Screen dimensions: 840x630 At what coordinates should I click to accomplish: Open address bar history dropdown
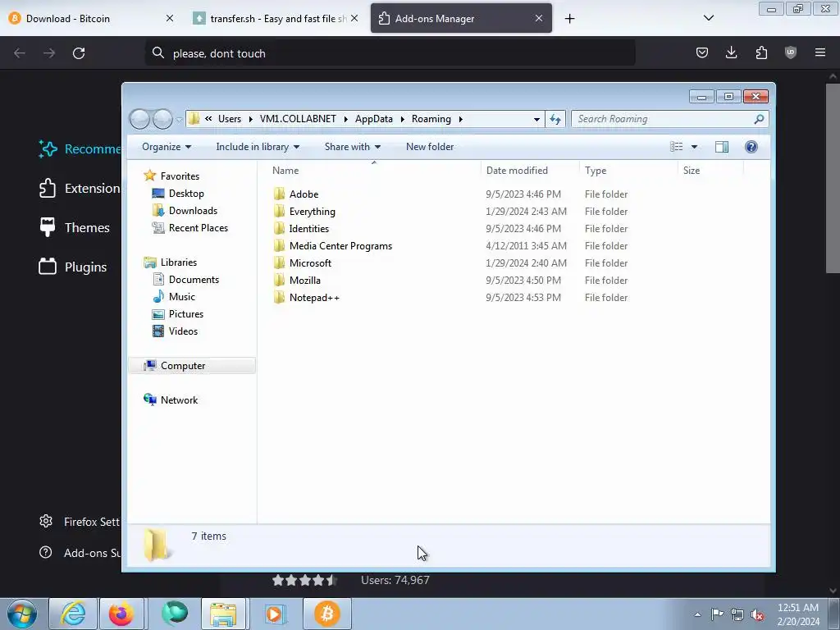click(x=536, y=119)
